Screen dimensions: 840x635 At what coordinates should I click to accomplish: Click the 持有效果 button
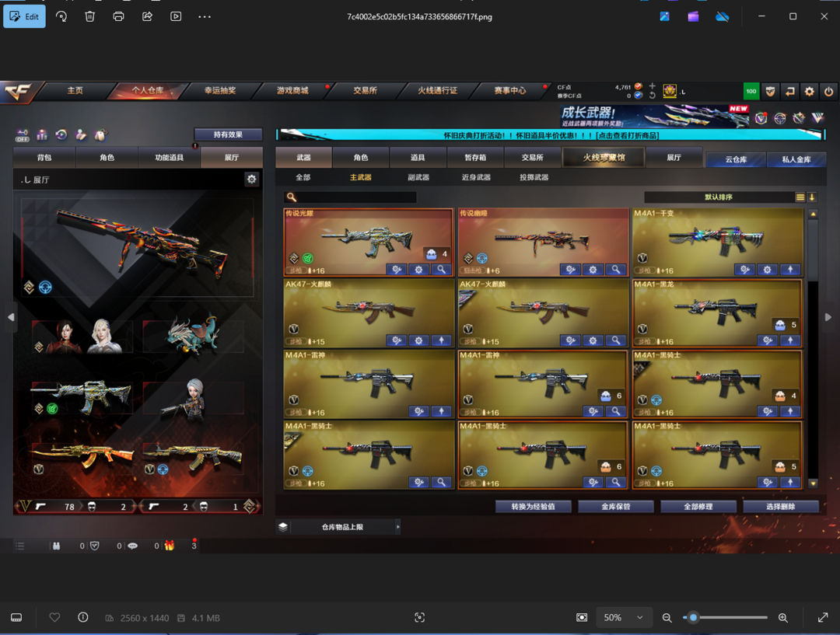click(228, 134)
